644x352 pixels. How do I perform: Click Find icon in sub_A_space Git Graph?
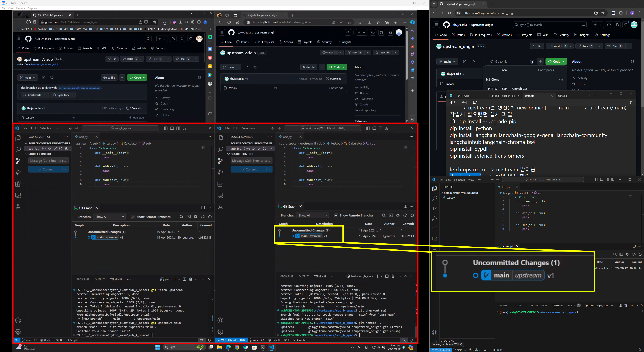point(182,217)
